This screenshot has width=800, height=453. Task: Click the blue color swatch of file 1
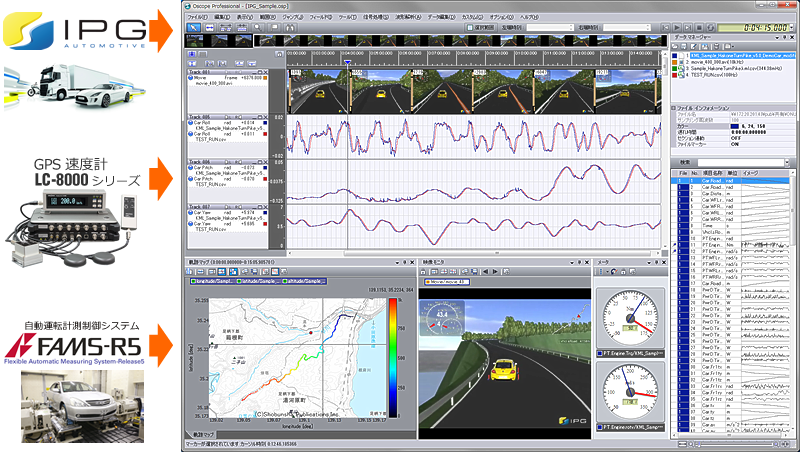click(674, 55)
